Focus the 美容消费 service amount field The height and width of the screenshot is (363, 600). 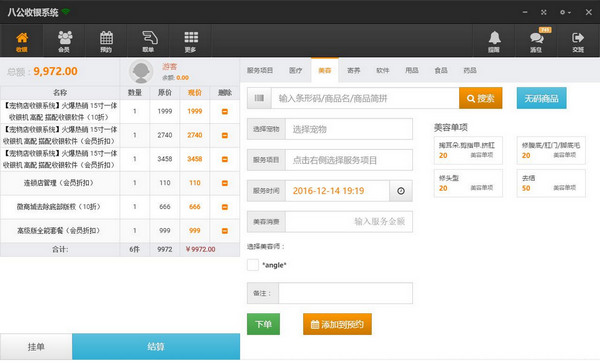(349, 221)
